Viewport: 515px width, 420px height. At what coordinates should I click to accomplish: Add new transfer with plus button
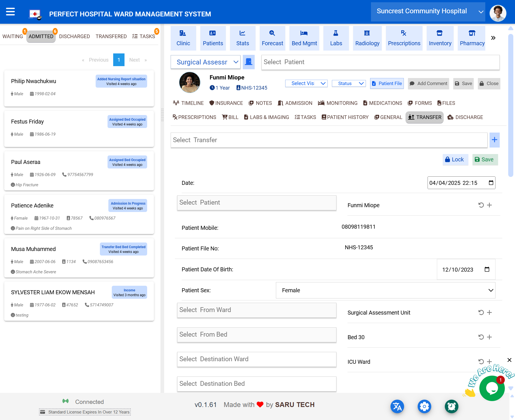494,140
